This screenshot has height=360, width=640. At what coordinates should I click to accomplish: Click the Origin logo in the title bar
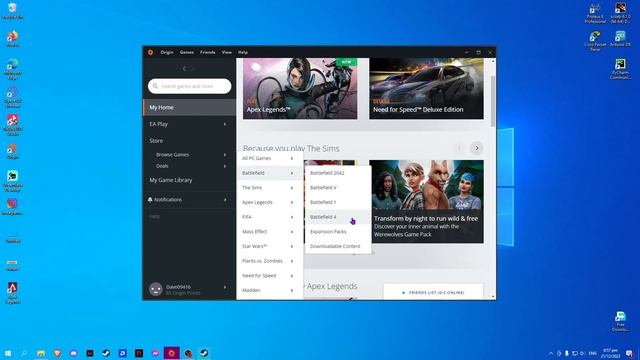tap(150, 52)
